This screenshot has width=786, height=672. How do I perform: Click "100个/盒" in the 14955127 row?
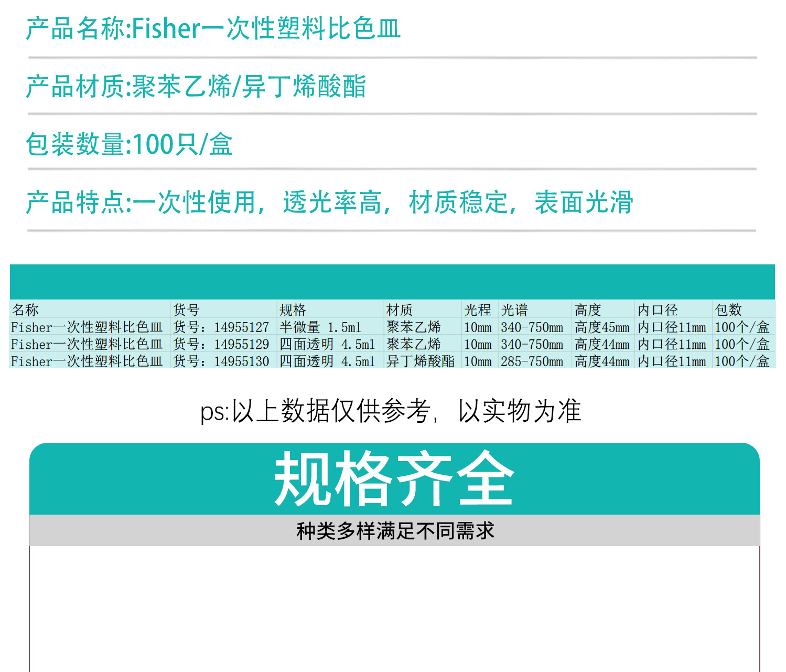click(x=742, y=327)
